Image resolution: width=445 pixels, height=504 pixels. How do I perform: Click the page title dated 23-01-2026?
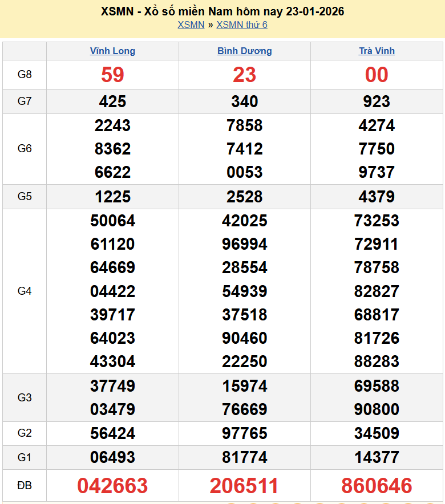coord(222,11)
